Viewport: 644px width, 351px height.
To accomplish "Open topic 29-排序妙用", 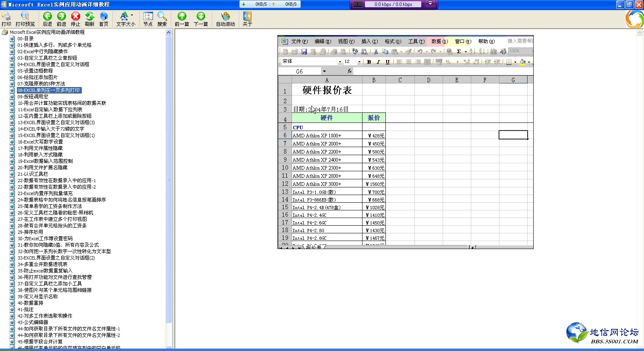I will 30,232.
